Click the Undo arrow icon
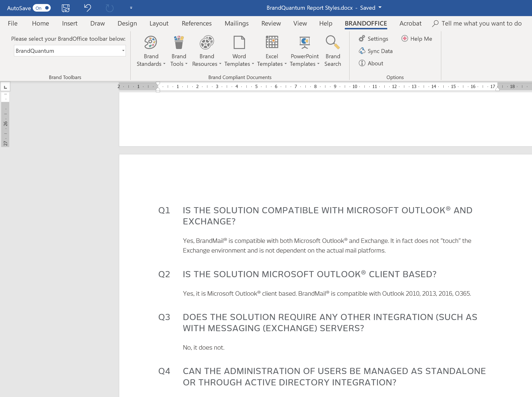The height and width of the screenshot is (397, 532). [x=87, y=8]
